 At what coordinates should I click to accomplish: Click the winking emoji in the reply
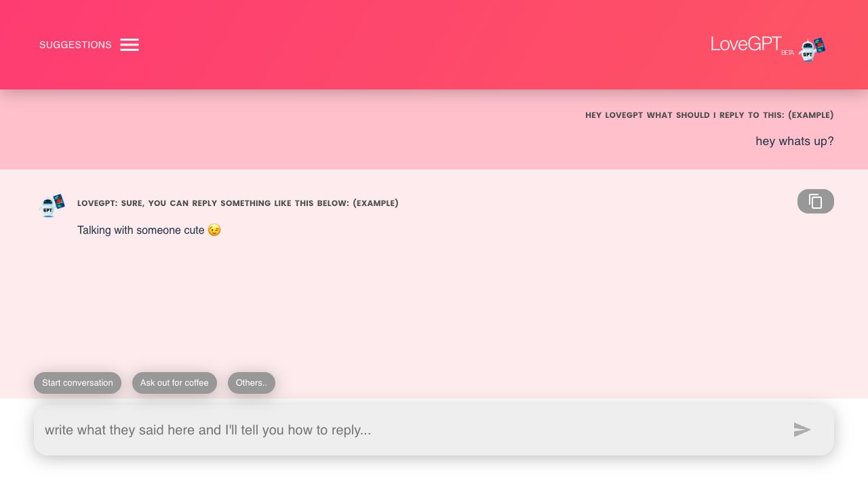click(x=214, y=230)
